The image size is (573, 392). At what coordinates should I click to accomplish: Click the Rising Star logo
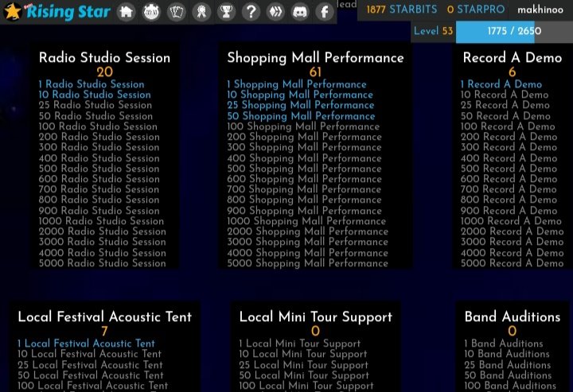tap(57, 12)
